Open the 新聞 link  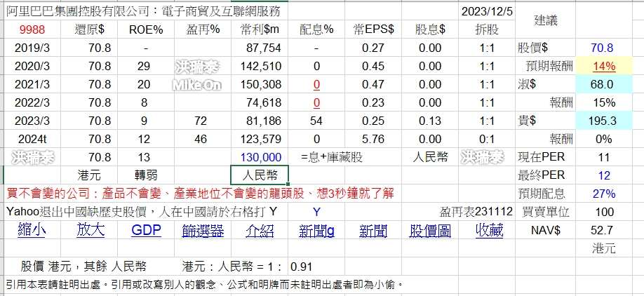[373, 230]
